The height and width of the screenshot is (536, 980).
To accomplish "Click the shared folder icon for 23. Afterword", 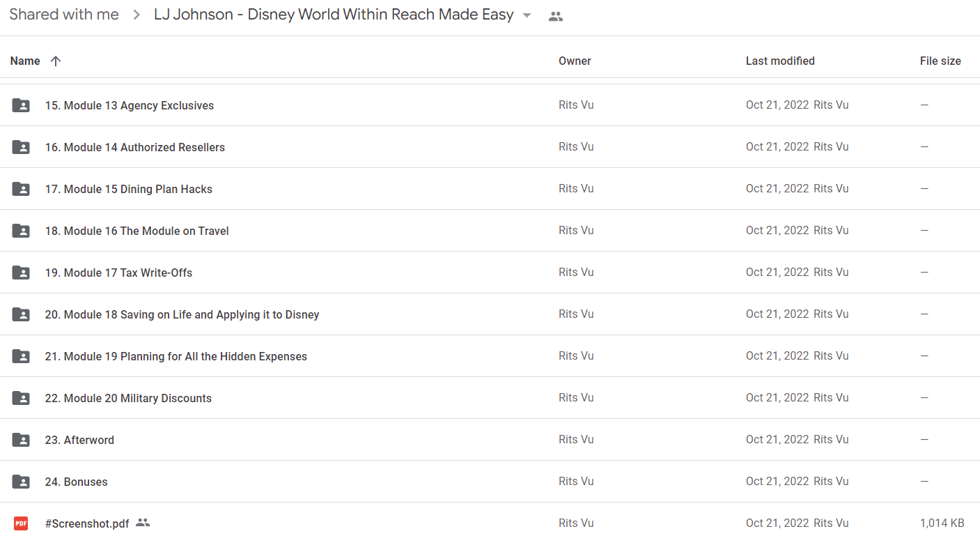I will click(21, 440).
